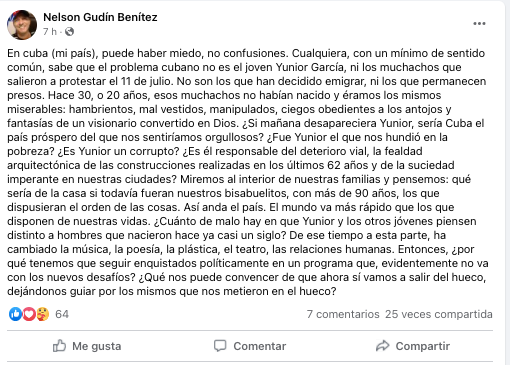Click the speech bubble comment icon

point(220,346)
